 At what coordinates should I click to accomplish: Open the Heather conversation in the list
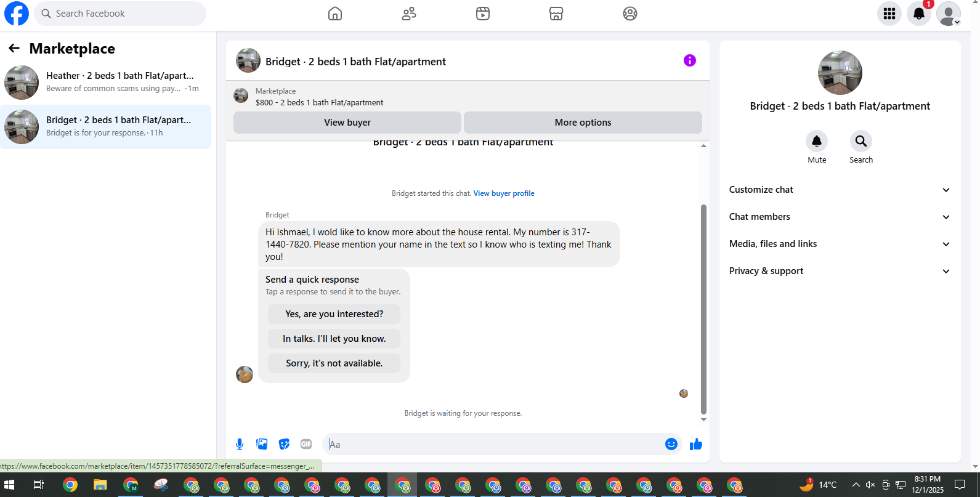[105, 83]
